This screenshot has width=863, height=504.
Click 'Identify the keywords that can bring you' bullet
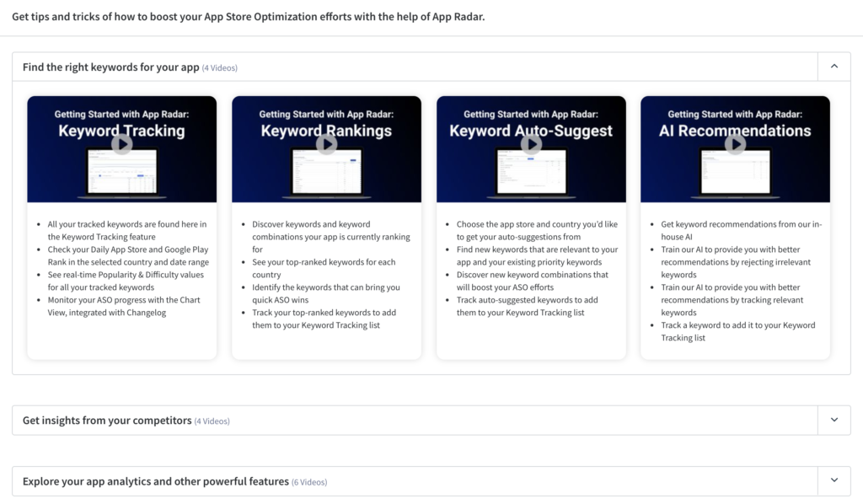326,294
